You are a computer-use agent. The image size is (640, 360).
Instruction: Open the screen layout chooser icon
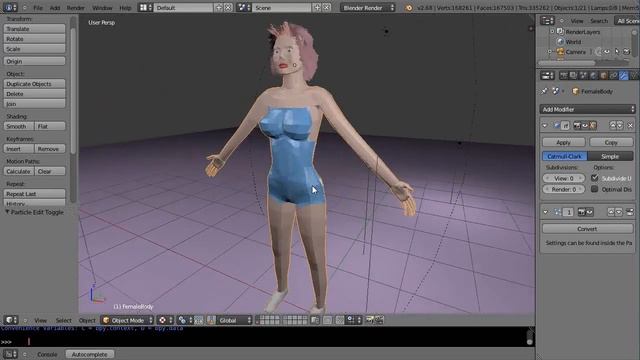tap(145, 8)
